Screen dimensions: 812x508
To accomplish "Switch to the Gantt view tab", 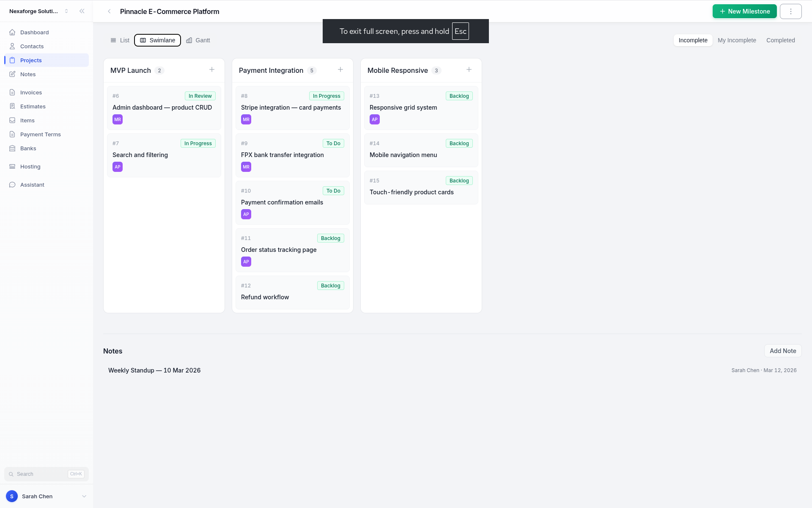I will coord(198,40).
